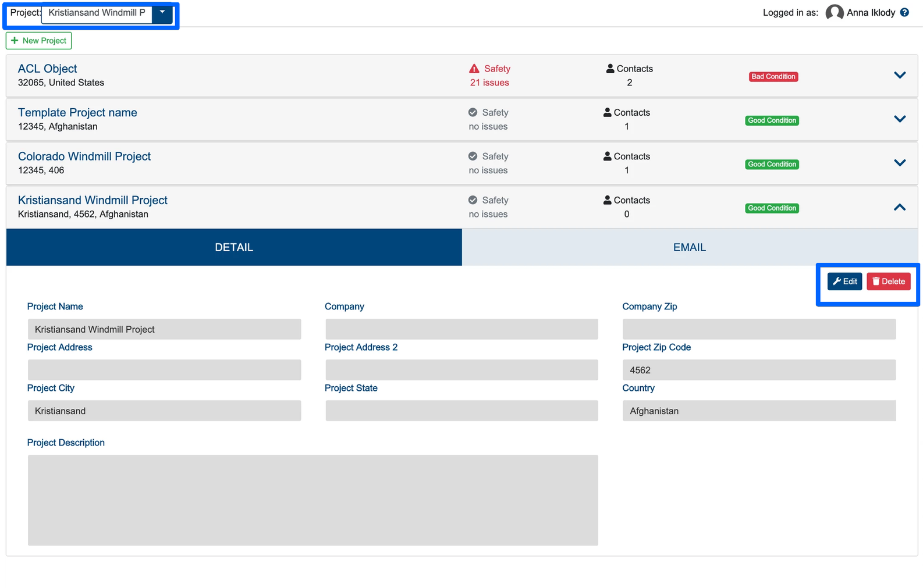923x588 pixels.
Task: Click the Project Address input field
Action: tap(164, 370)
